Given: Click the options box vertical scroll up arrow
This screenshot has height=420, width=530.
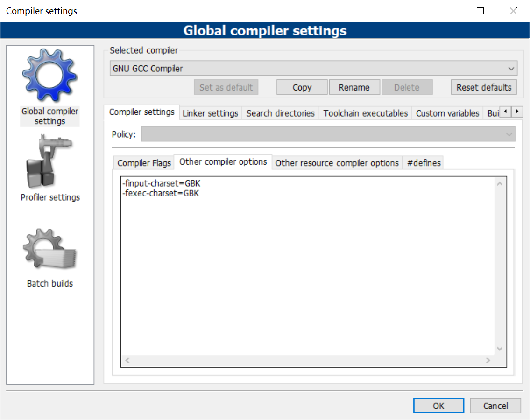Looking at the screenshot, I should click(500, 184).
